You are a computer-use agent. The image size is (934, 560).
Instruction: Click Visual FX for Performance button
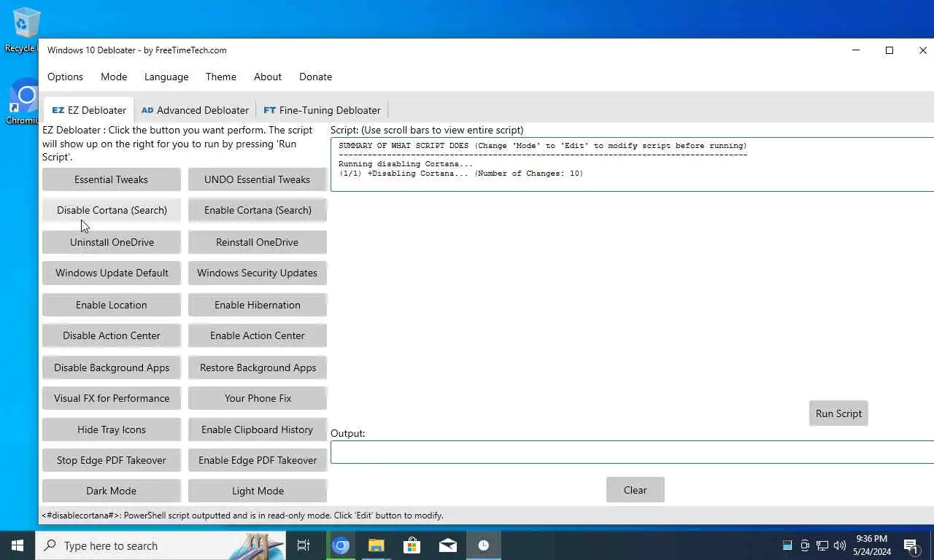[111, 398]
